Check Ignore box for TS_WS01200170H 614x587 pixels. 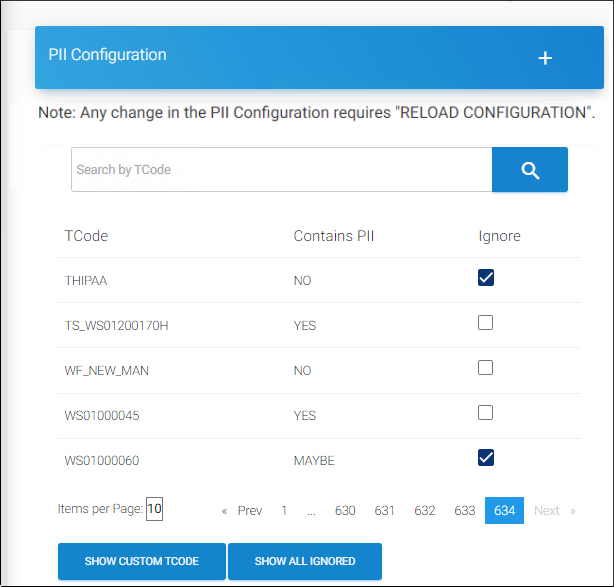click(x=486, y=323)
